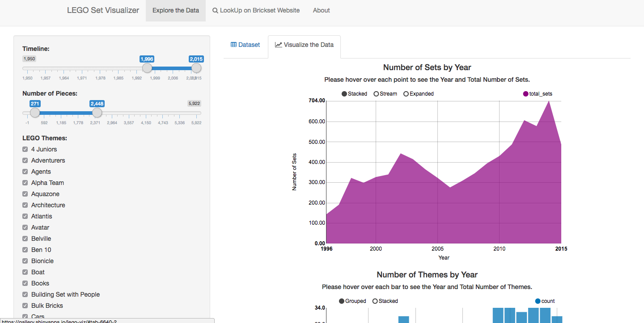The image size is (644, 323).
Task: Open the LEGO Set Visualizer home link
Action: coord(103,10)
